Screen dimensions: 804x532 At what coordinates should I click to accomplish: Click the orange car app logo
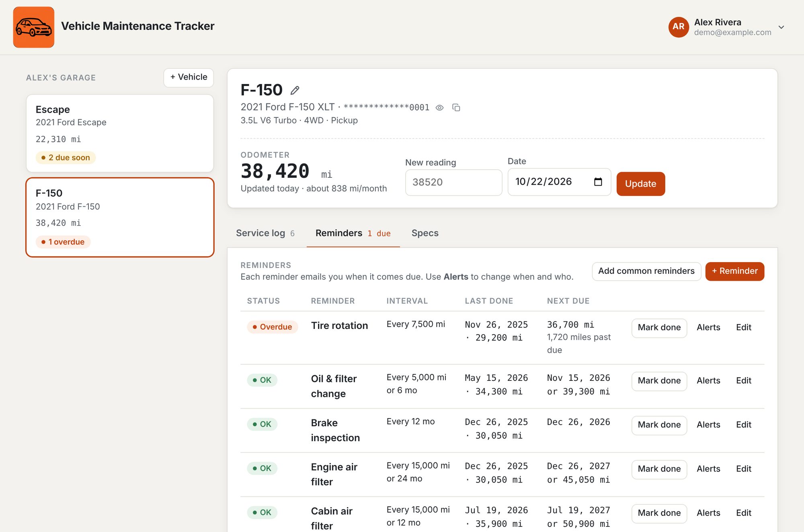(34, 27)
